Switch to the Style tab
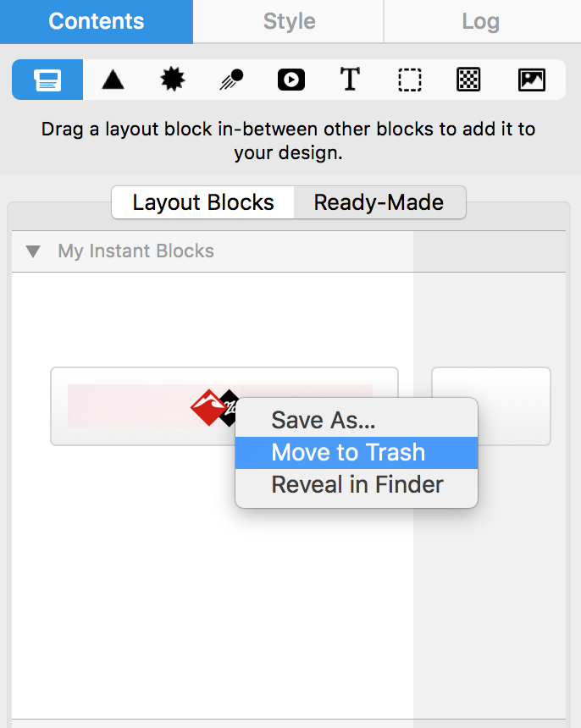581x728 pixels. (x=289, y=21)
